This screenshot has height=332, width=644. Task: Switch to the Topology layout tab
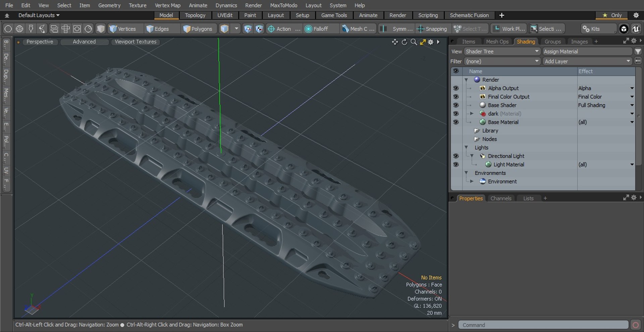[195, 15]
